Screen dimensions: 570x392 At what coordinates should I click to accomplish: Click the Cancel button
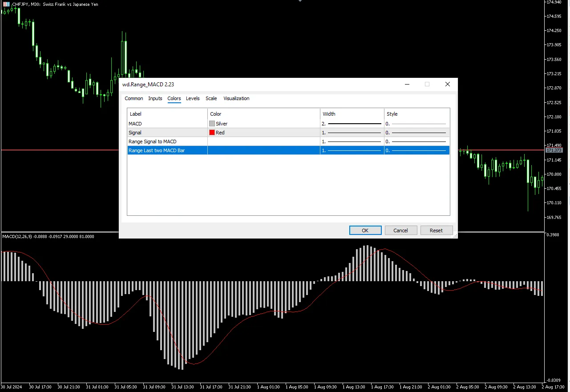[x=400, y=230]
